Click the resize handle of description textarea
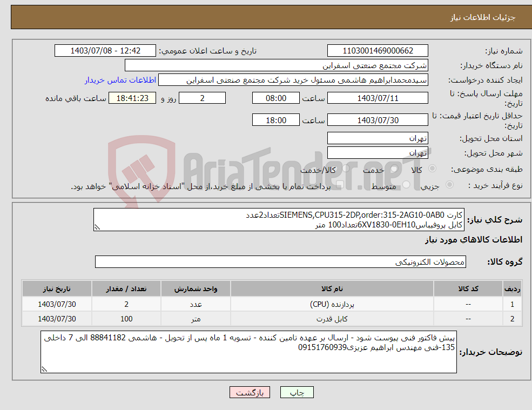This screenshot has height=410, width=532. coord(97,227)
